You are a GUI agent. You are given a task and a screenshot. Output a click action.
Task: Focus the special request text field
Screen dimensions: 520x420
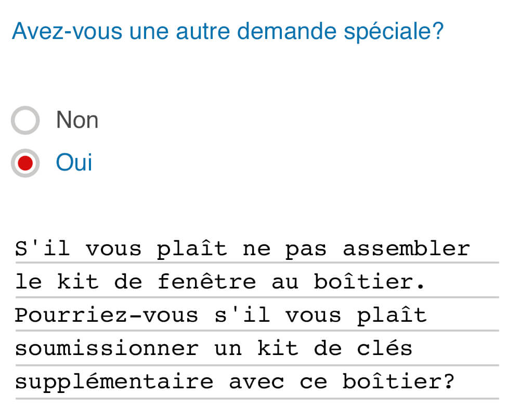pos(257,316)
